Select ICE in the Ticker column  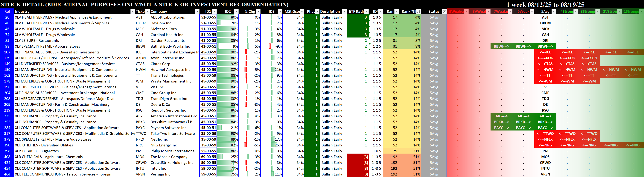click(x=138, y=52)
